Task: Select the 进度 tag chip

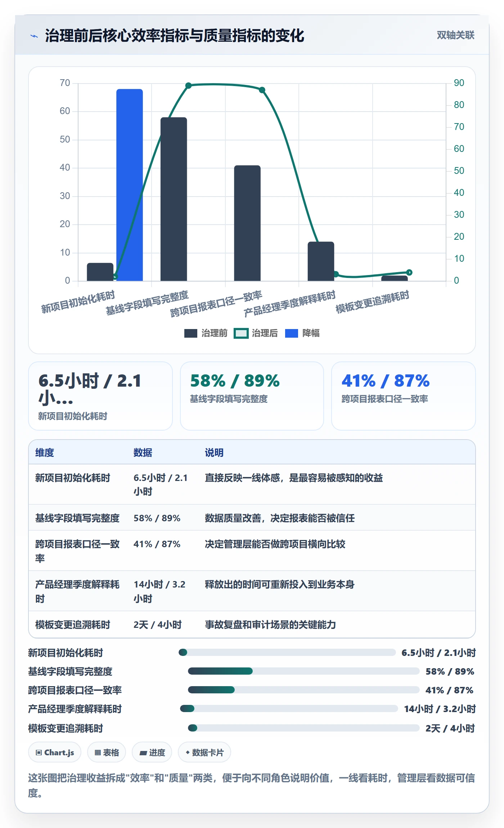Action: 152,752
